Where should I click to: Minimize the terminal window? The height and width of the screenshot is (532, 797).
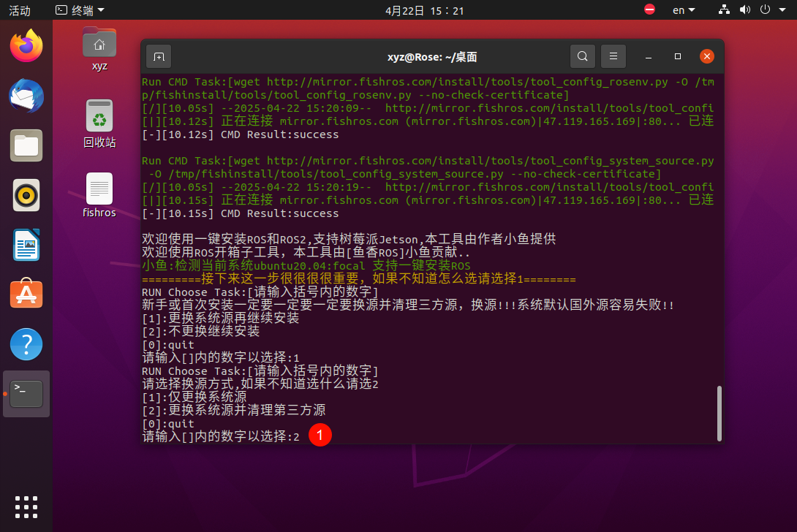coord(648,56)
